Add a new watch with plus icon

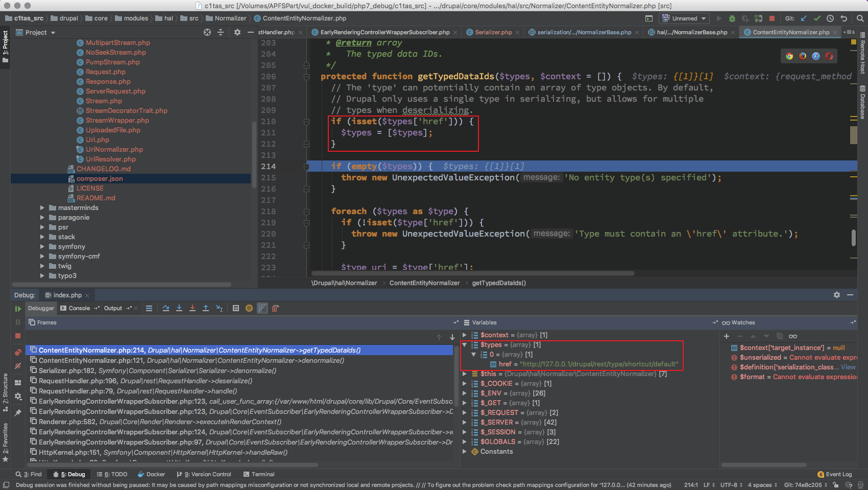[x=727, y=336]
